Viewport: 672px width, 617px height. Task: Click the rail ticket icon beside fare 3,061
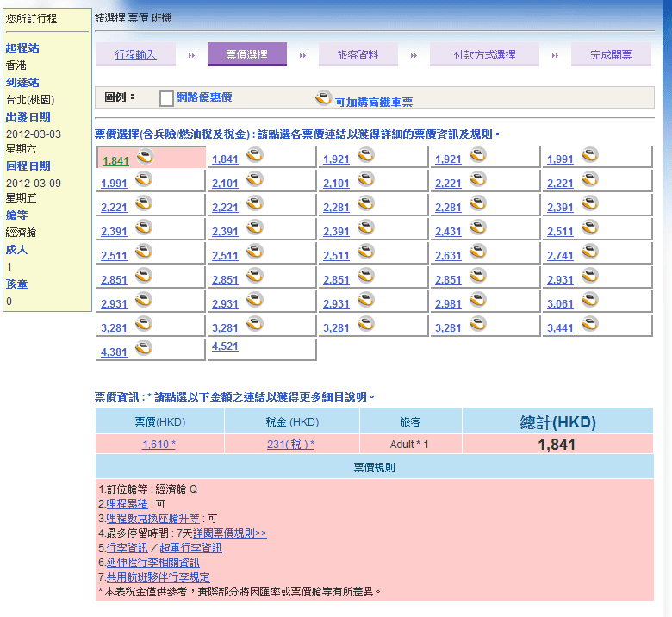pos(589,300)
